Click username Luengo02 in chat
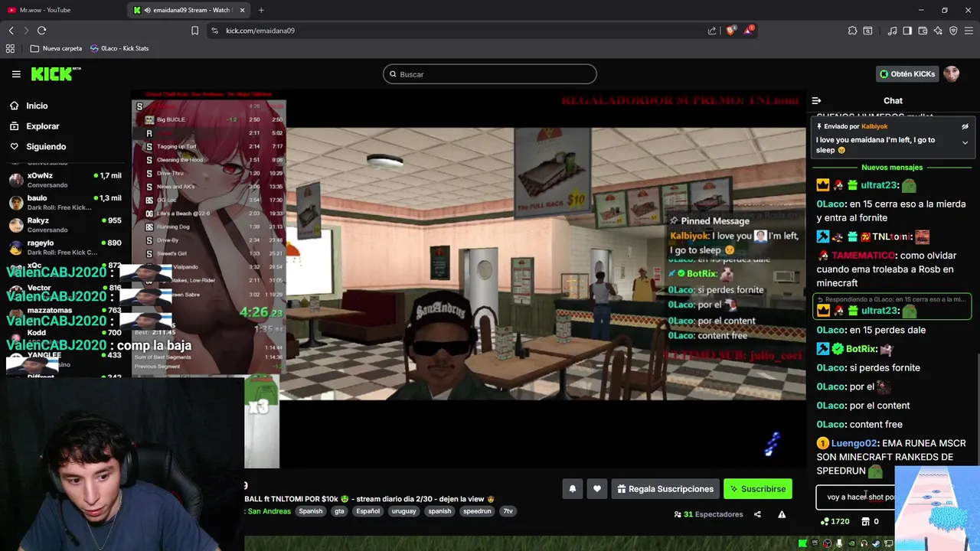 tap(854, 443)
